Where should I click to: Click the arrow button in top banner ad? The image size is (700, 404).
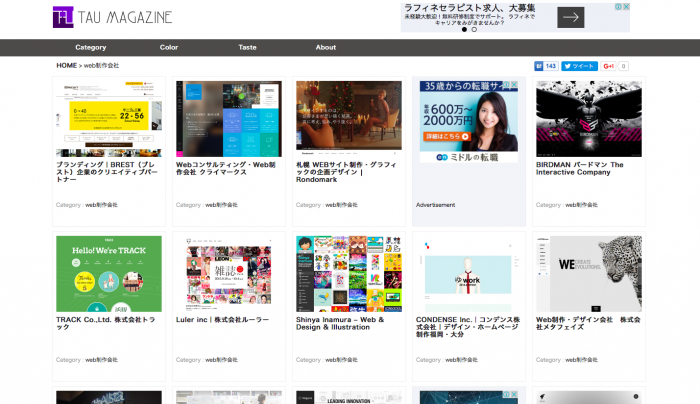(x=571, y=17)
